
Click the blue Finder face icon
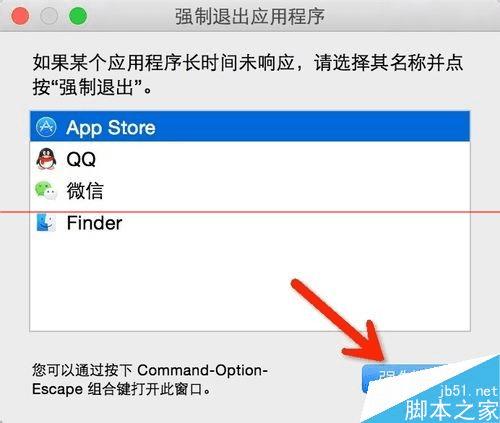(x=46, y=222)
